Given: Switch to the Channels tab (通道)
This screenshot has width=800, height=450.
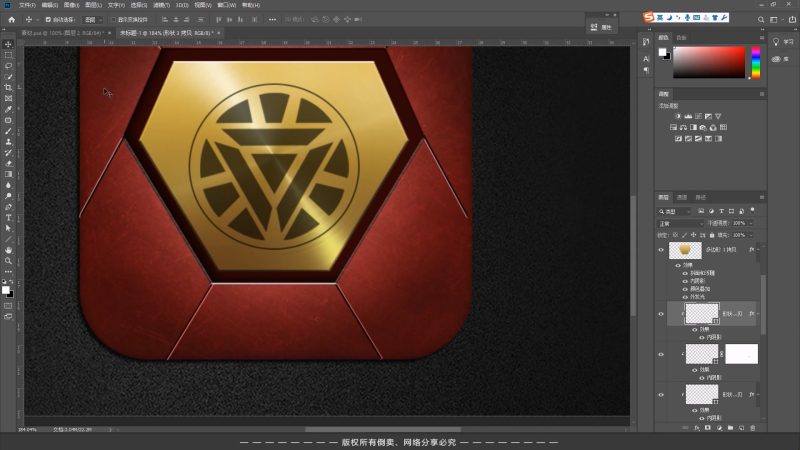Looking at the screenshot, I should (681, 197).
